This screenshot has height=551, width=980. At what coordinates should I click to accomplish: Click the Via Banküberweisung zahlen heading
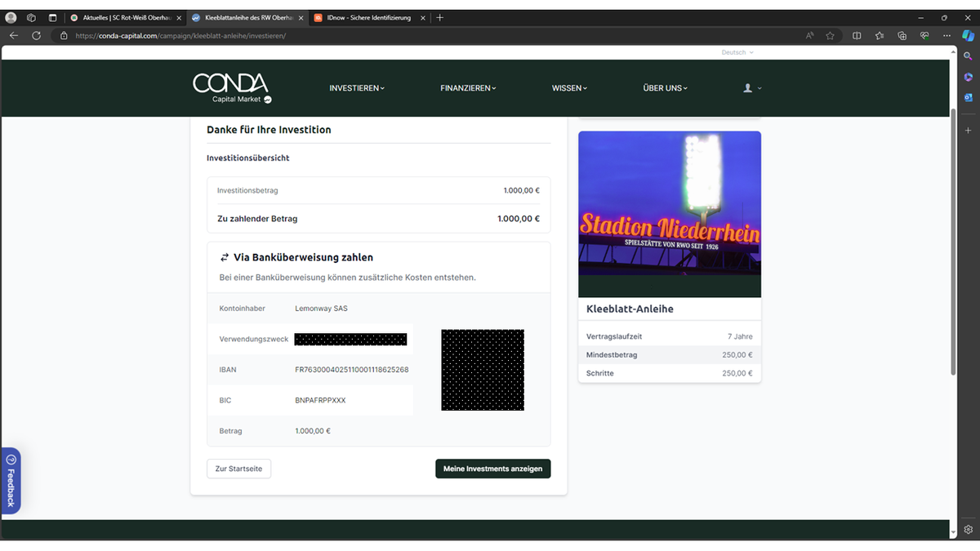tap(303, 257)
